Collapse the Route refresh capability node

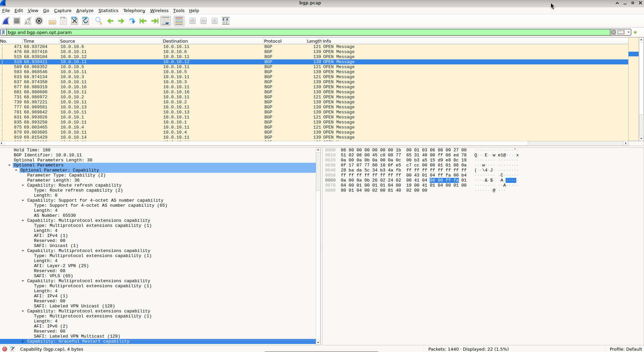(x=23, y=185)
